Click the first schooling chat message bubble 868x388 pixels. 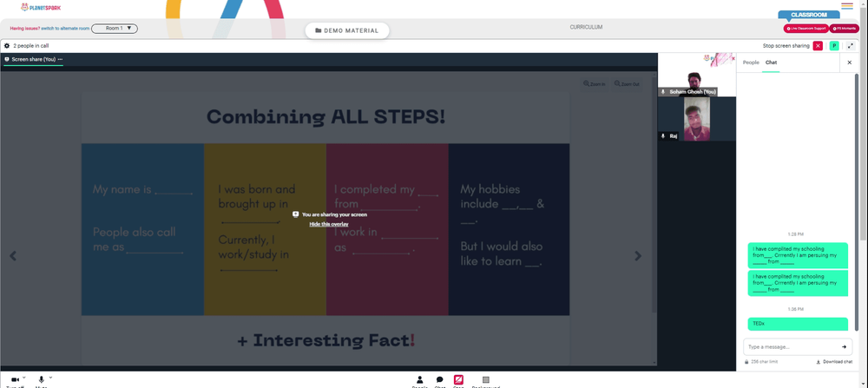[x=798, y=255]
